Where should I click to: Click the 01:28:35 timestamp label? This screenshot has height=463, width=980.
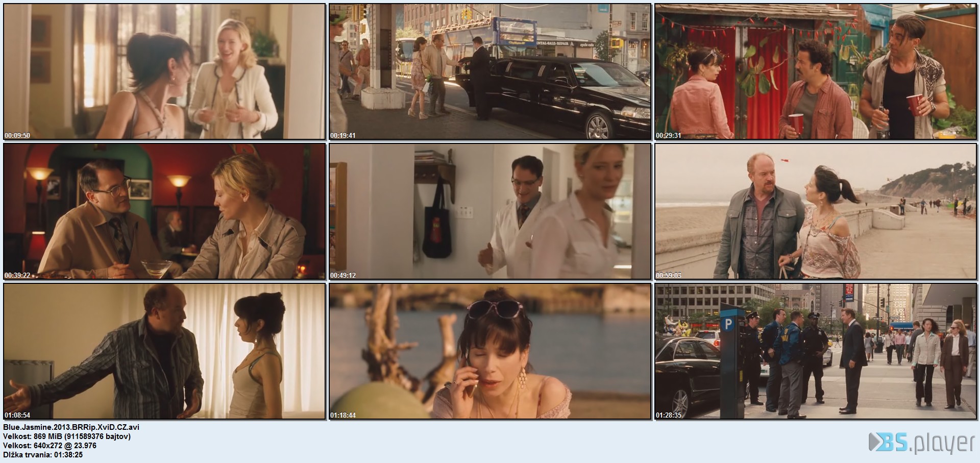[x=669, y=416]
